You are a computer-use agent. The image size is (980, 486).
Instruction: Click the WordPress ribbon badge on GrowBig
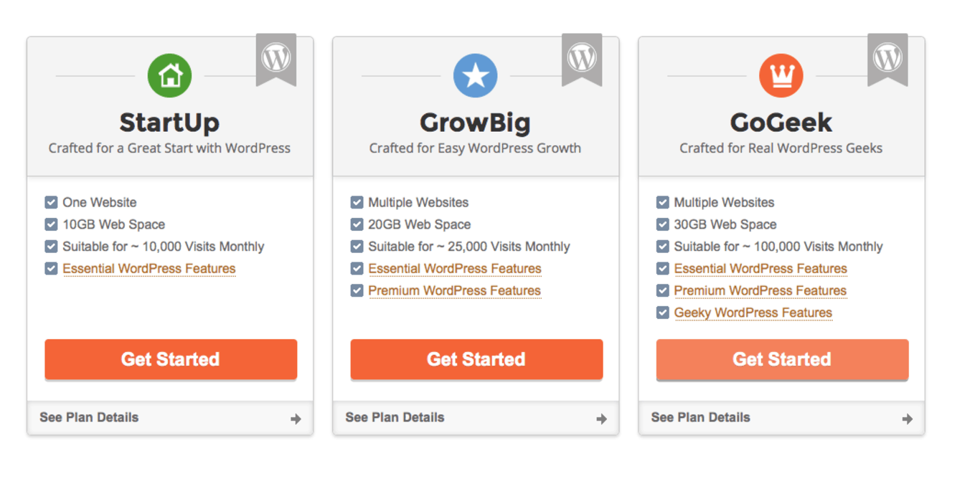click(582, 59)
